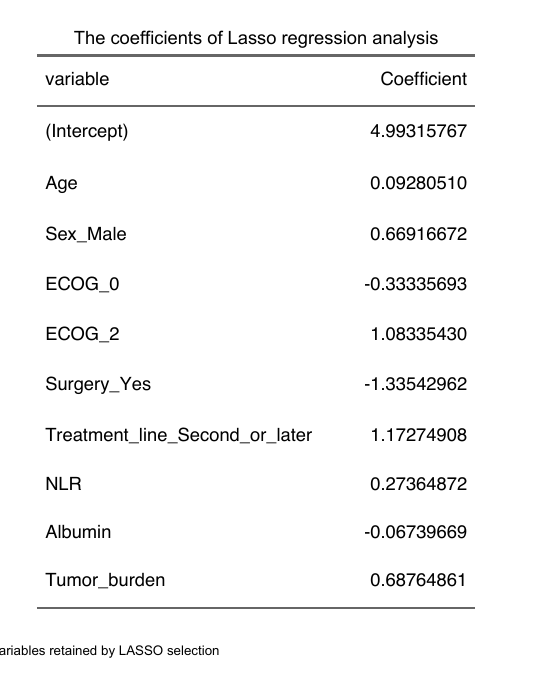Screen dimensions: 560x690
Task: Click the coefficient 0.66916672
Action: pyautogui.click(x=418, y=234)
